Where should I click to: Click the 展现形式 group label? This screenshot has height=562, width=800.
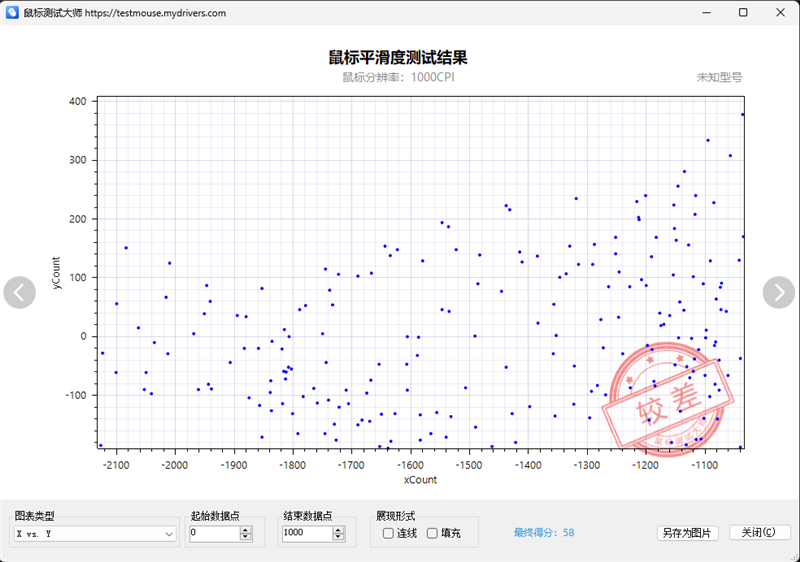point(395,516)
